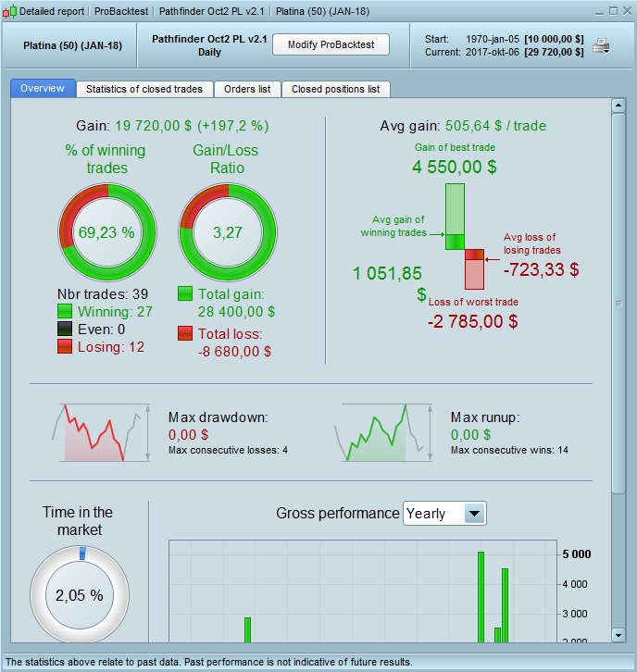Click the red Losing legend swatch
The image size is (637, 672).
(x=65, y=346)
